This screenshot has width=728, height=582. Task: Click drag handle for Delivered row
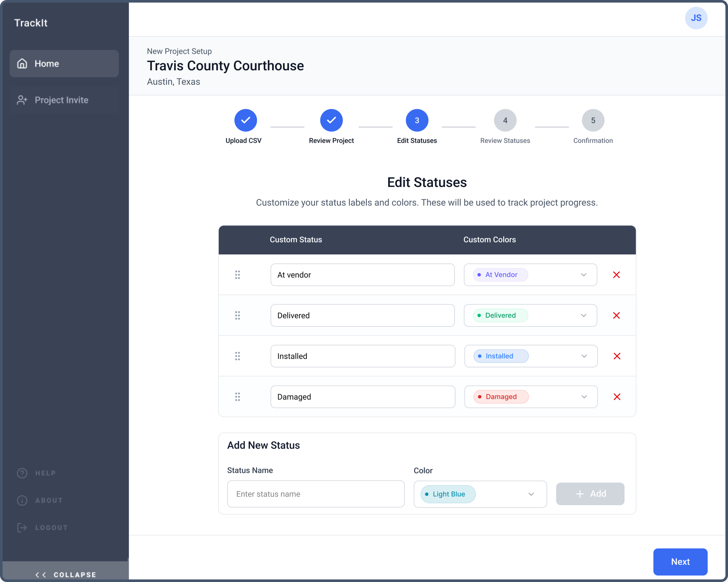click(237, 315)
